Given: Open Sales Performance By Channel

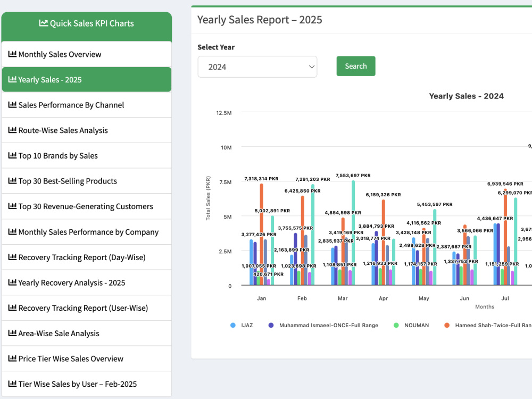Looking at the screenshot, I should coord(87,105).
